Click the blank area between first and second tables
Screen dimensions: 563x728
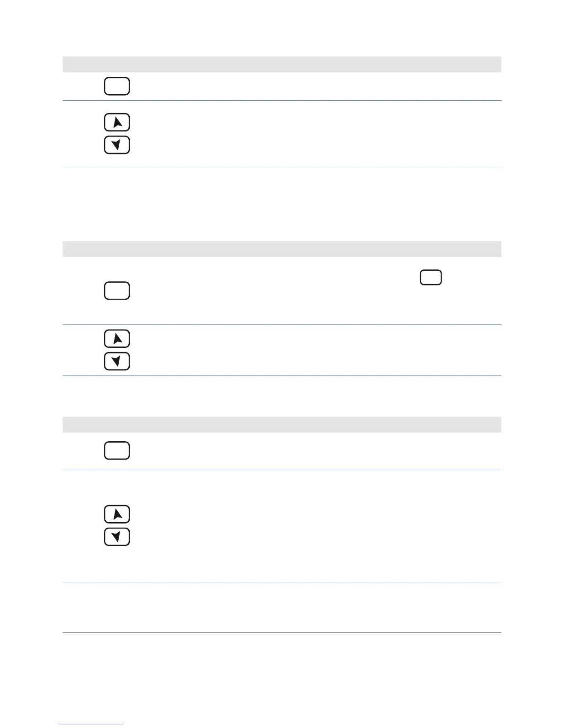tap(281, 204)
